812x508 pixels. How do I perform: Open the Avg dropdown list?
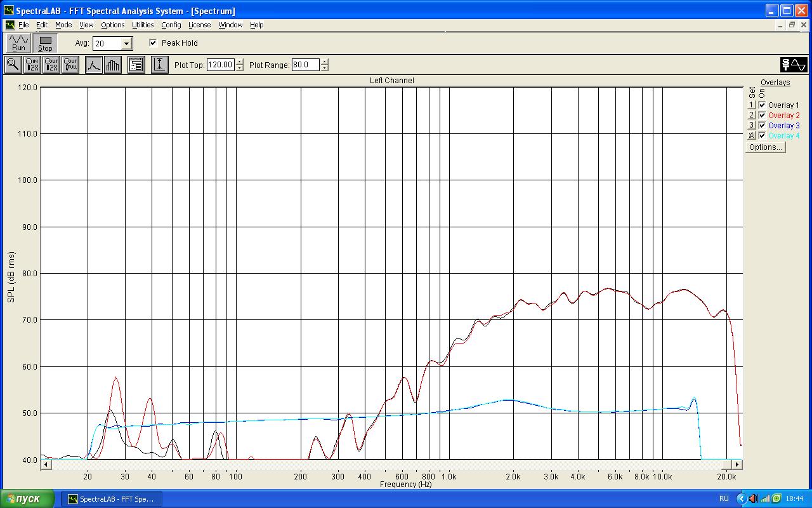pos(126,44)
